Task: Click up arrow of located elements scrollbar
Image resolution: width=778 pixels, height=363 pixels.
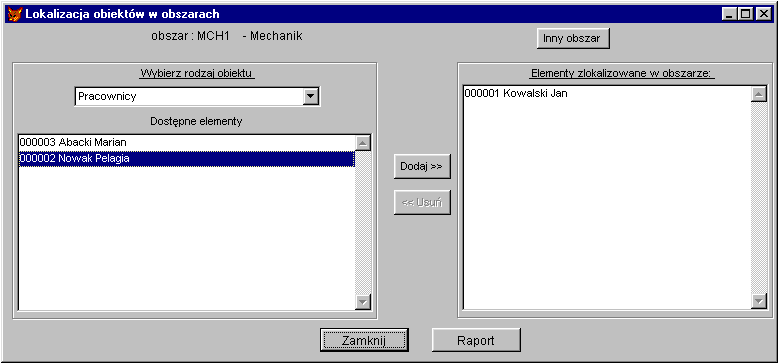Action: pyautogui.click(x=759, y=94)
